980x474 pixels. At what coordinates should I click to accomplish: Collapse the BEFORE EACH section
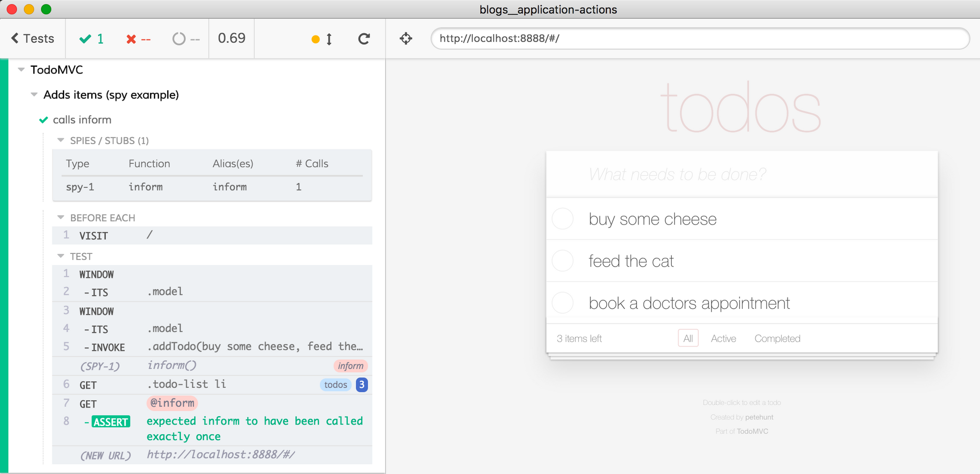(61, 217)
